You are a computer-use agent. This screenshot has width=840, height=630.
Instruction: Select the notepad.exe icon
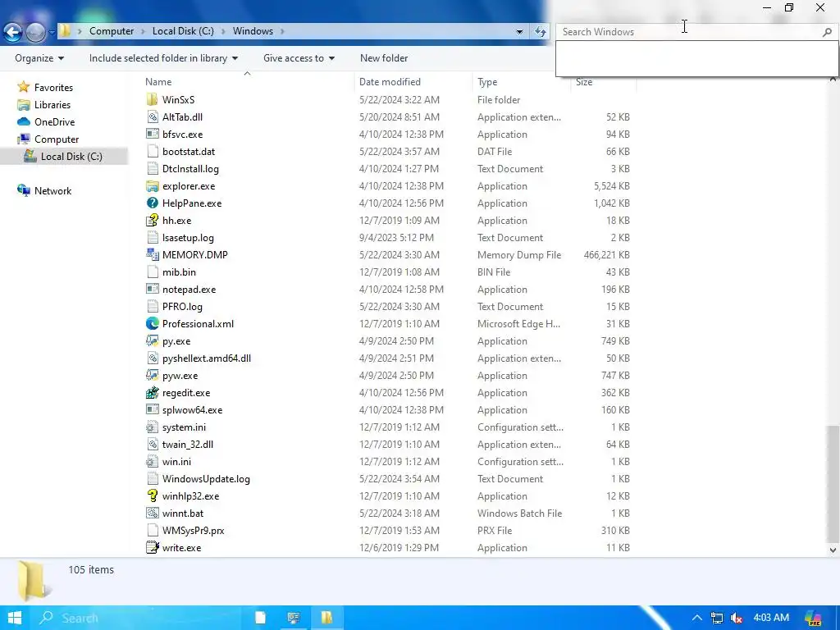pos(152,290)
